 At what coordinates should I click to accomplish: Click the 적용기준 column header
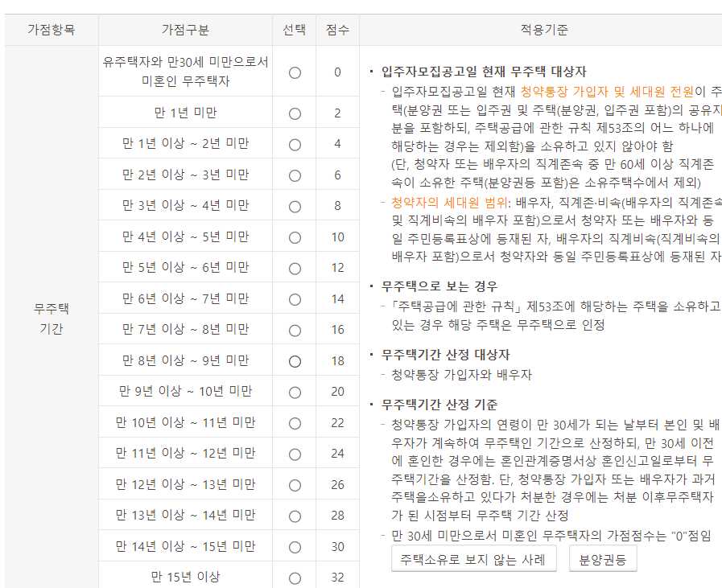pos(544,30)
